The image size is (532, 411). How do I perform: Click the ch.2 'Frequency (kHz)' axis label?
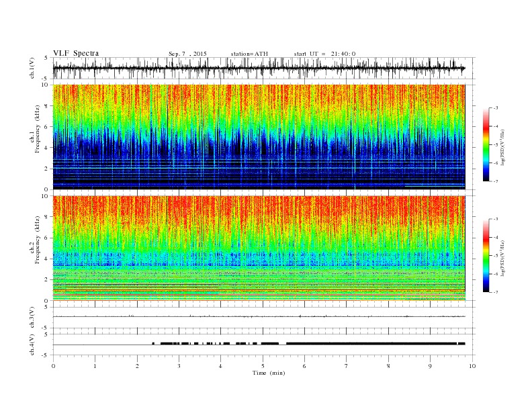[37, 240]
